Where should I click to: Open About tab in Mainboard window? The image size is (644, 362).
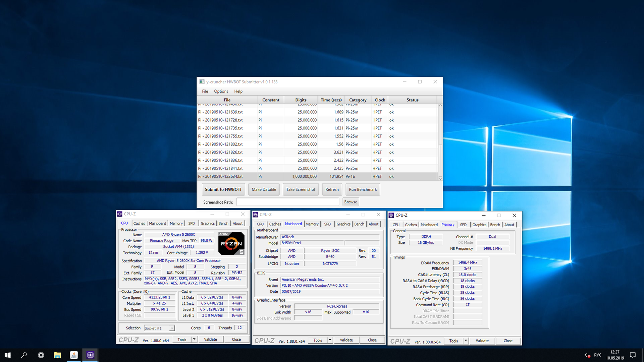(x=373, y=224)
